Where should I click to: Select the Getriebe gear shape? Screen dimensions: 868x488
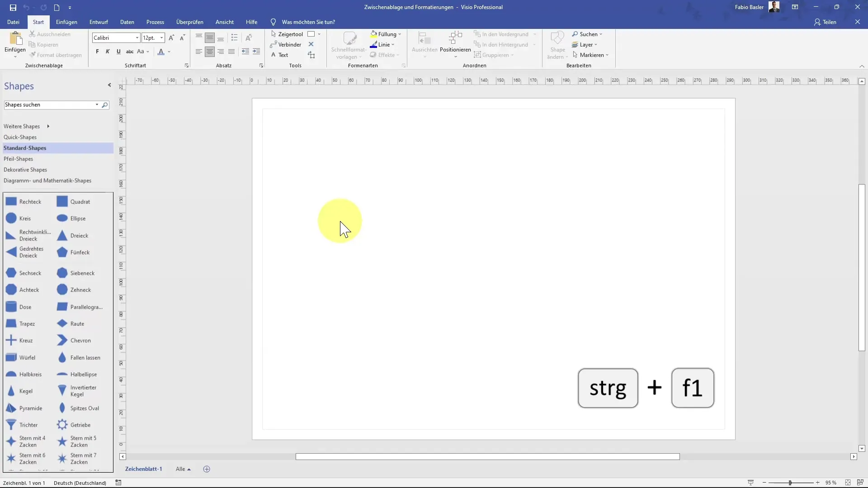pyautogui.click(x=74, y=425)
